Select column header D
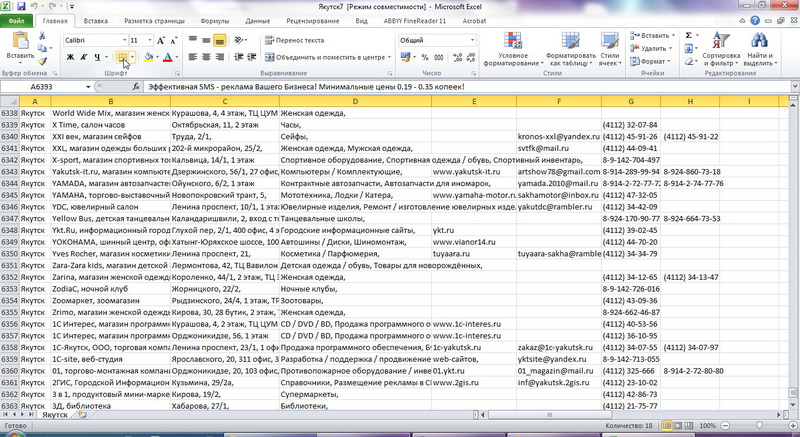 pos(355,101)
